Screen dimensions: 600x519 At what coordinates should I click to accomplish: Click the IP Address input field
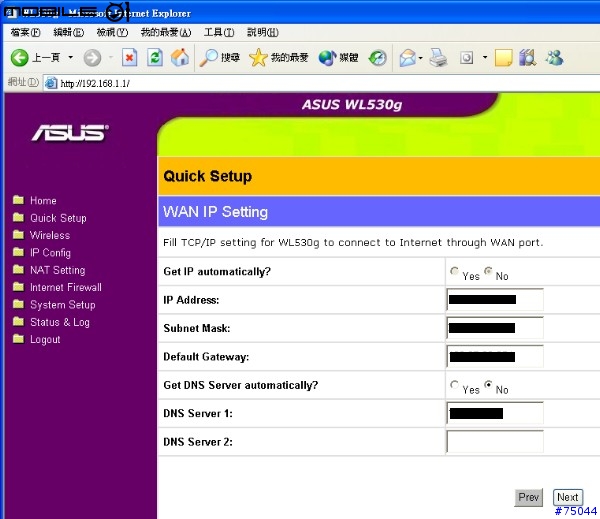(495, 300)
